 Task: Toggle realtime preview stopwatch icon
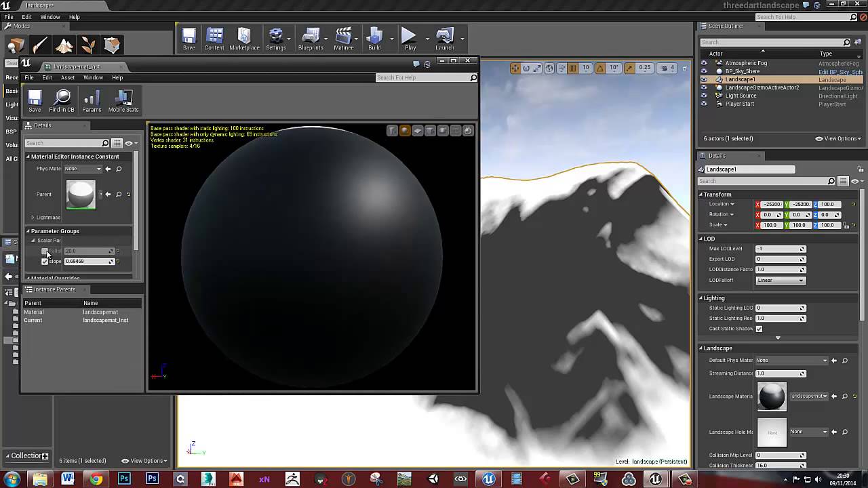469,131
